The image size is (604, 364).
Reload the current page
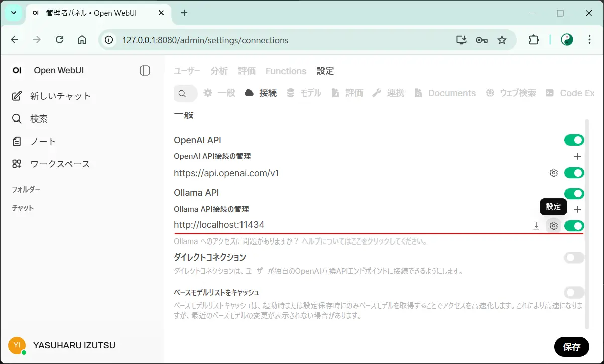[59, 40]
